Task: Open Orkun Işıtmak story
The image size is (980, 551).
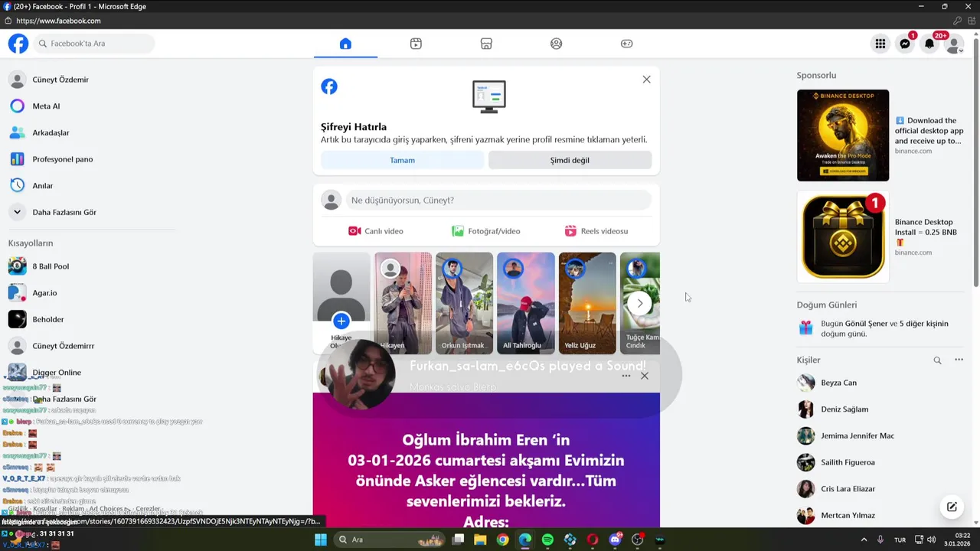Action: (464, 303)
